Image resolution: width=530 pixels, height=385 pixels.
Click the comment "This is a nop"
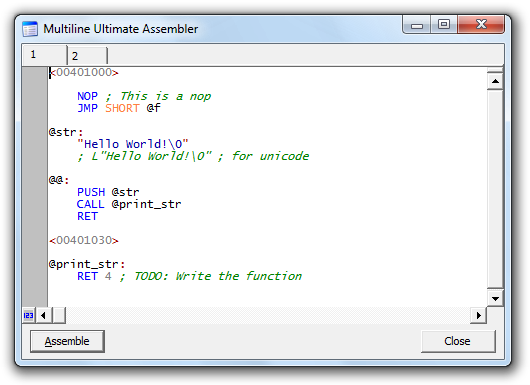(166, 96)
